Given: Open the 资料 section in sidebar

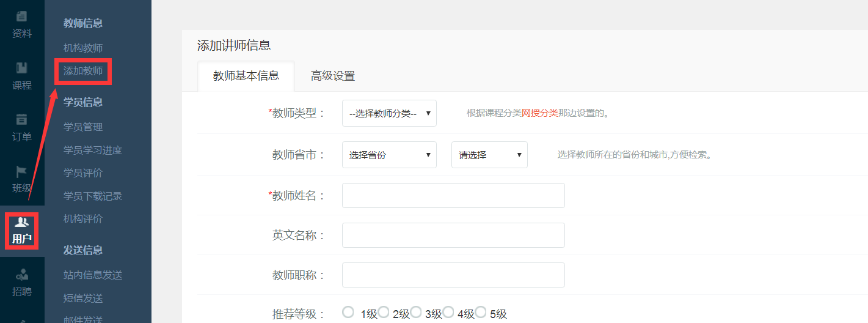Looking at the screenshot, I should pos(22,24).
